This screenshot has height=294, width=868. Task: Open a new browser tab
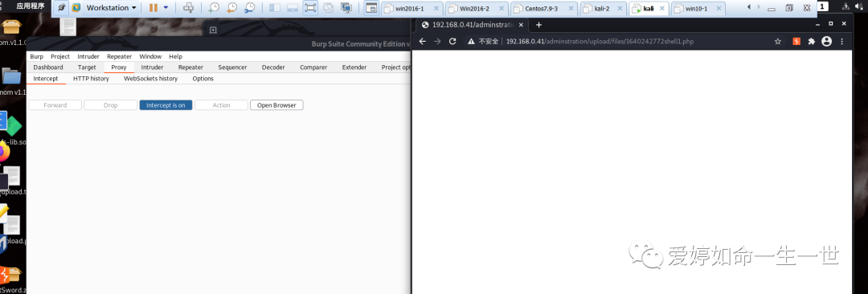point(538,24)
